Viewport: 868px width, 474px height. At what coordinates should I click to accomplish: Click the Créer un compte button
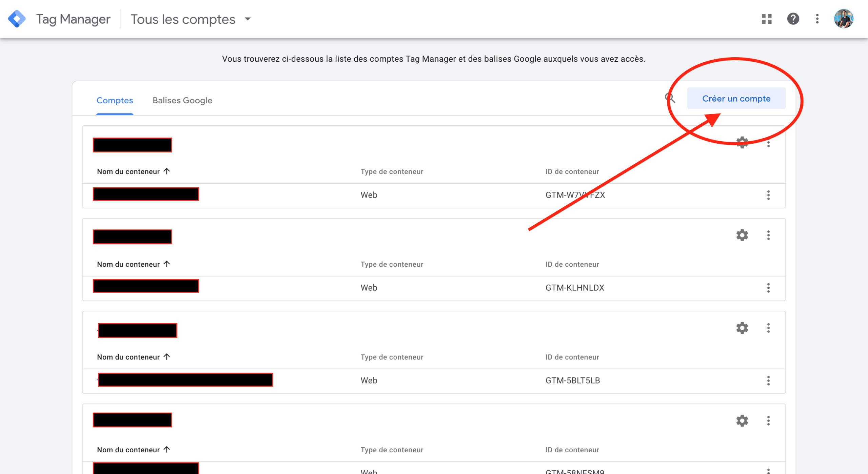[736, 99]
